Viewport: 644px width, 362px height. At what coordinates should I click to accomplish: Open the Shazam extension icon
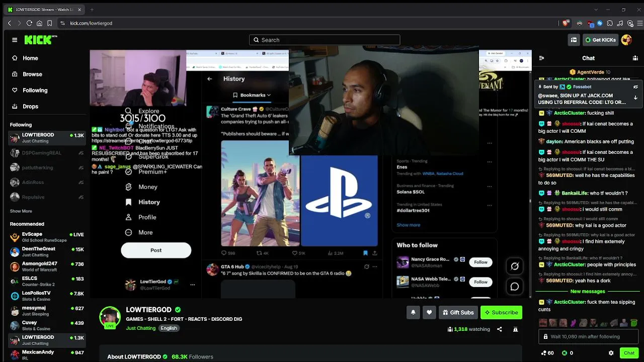[600, 23]
